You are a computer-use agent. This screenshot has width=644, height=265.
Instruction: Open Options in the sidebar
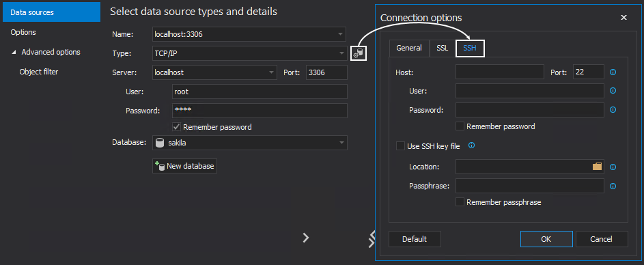[23, 32]
